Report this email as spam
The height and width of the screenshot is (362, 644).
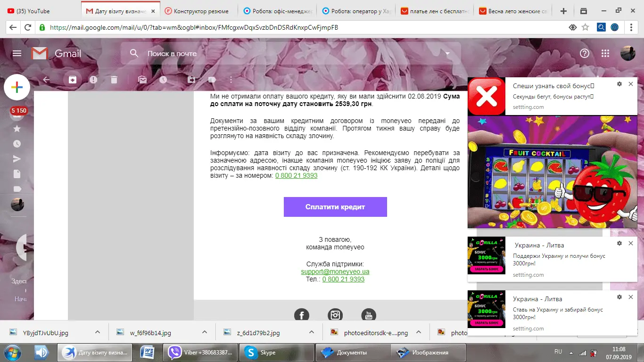(x=93, y=80)
